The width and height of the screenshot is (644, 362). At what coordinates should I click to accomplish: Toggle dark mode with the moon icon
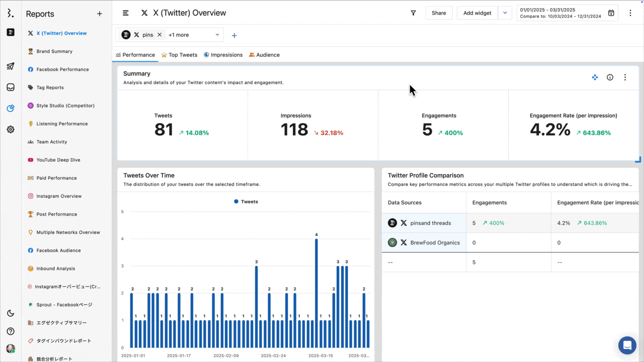pyautogui.click(x=10, y=313)
